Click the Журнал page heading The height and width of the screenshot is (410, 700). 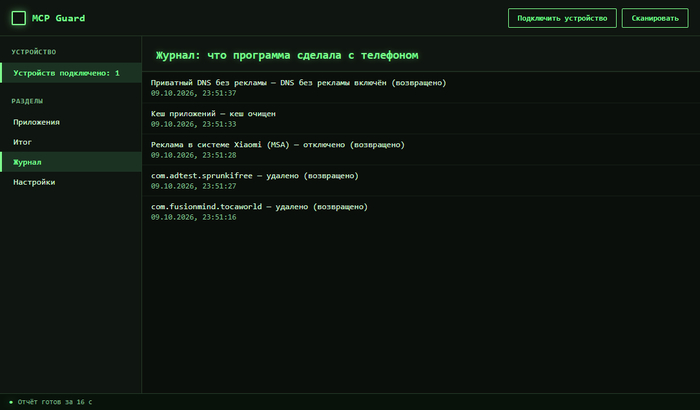click(x=287, y=55)
